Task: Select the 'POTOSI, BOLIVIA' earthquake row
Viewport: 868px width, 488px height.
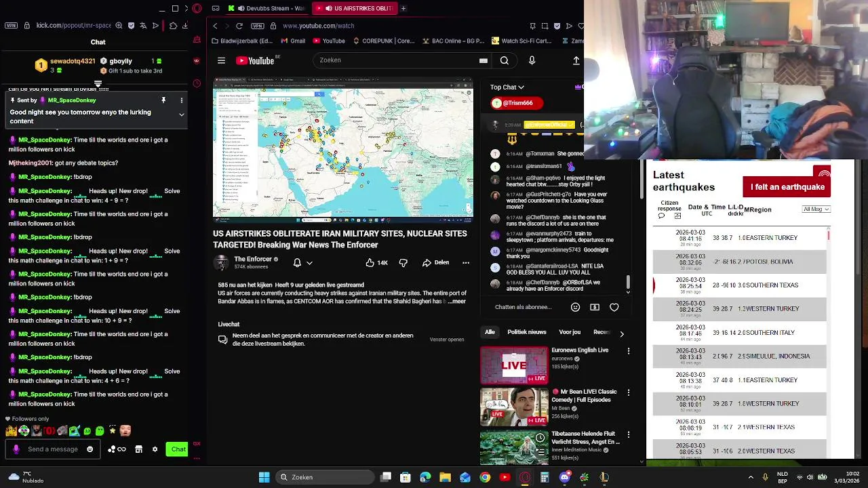Action: coord(740,262)
